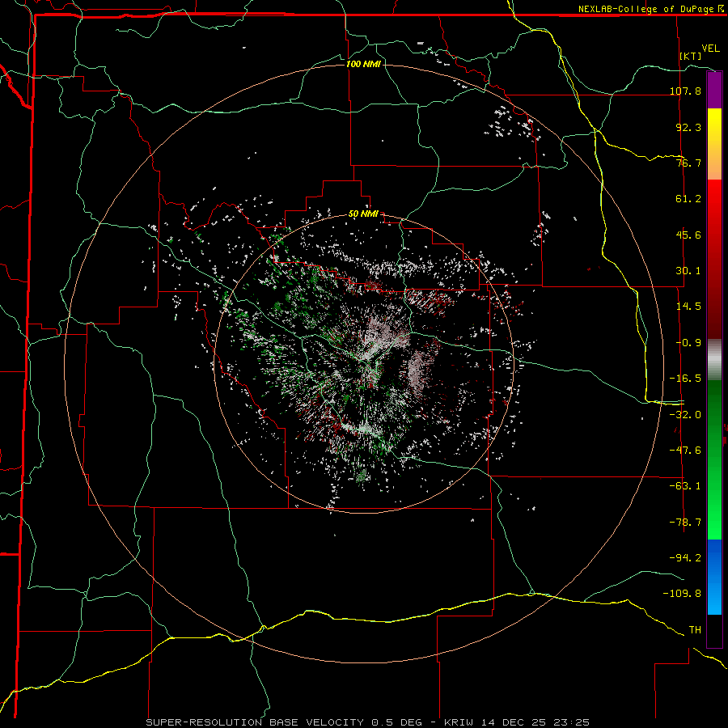Click the 45.6 velocity scale value

click(688, 235)
